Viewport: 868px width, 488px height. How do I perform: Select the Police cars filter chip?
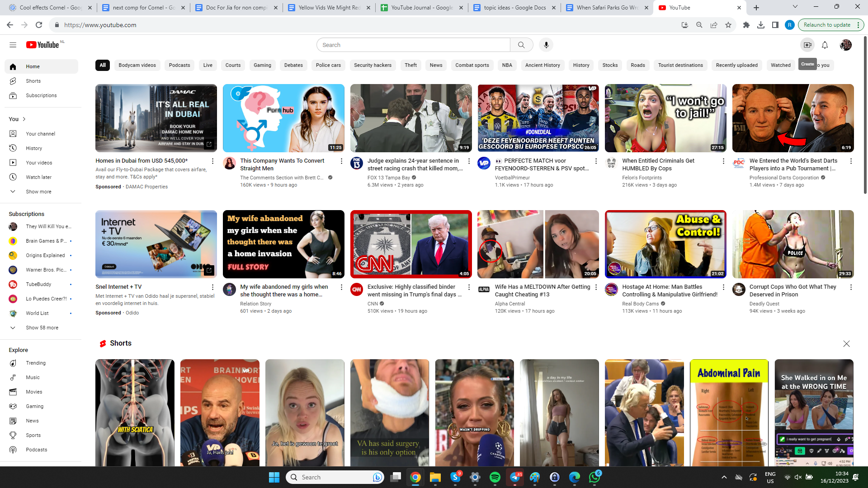click(x=328, y=65)
